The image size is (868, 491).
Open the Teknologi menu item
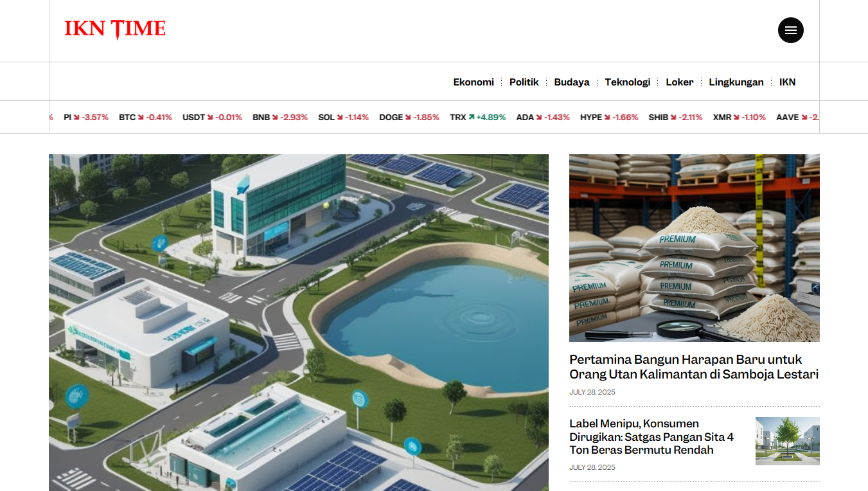click(x=627, y=82)
